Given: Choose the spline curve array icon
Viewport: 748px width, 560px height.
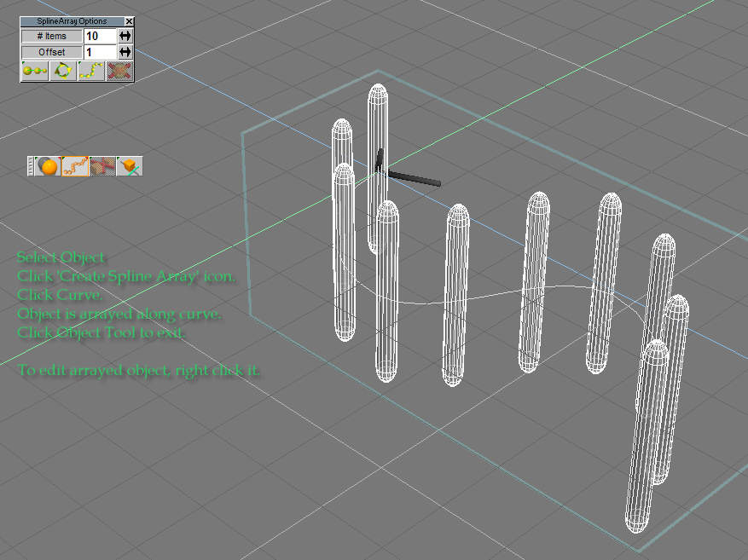Looking at the screenshot, I should click(x=91, y=72).
